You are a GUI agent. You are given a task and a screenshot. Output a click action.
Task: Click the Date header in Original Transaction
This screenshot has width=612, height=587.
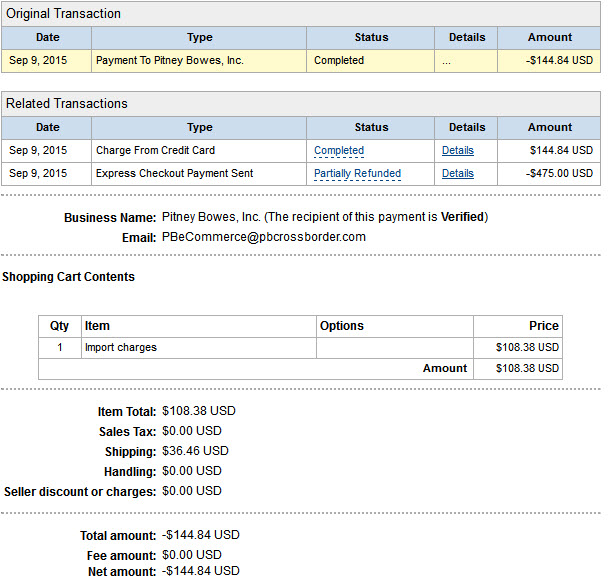click(48, 37)
